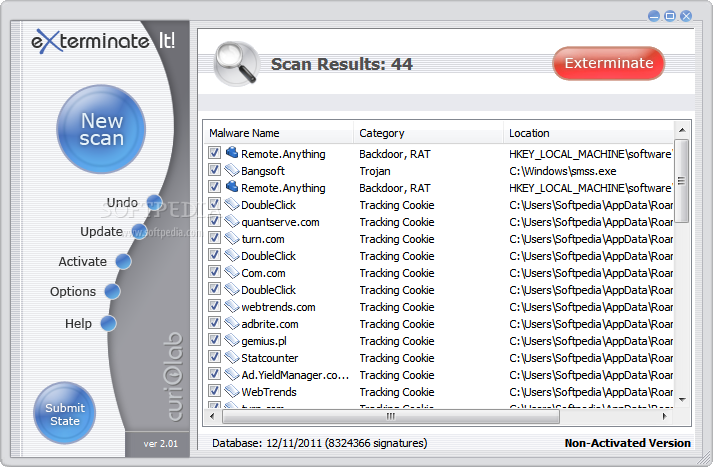Click the file icon next to Statcounter
The width and height of the screenshot is (713, 467).
(x=232, y=357)
